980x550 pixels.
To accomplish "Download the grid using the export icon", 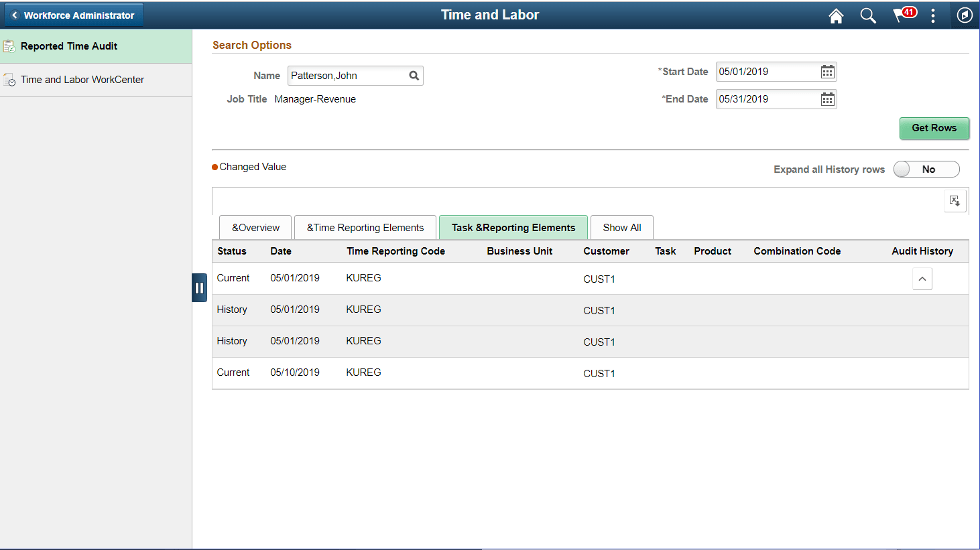I will coord(955,200).
